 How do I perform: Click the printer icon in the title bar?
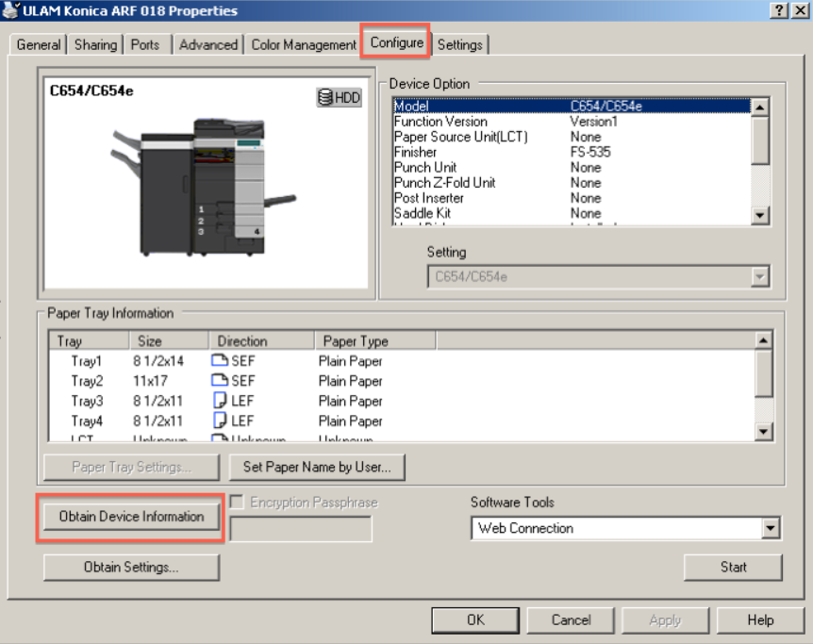[x=10, y=10]
